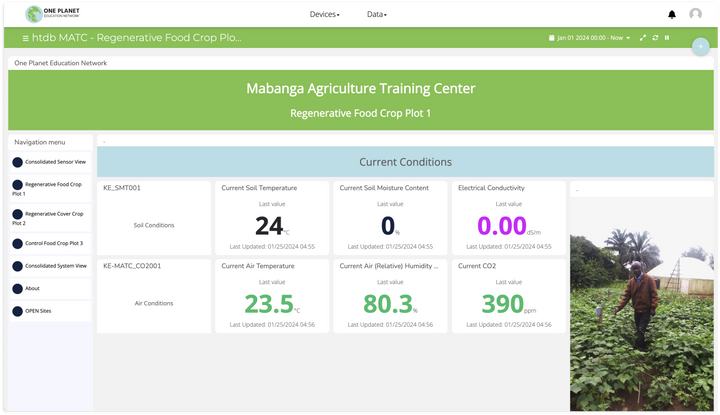Click the Air Conditions text
The image size is (720, 415).
154,303
